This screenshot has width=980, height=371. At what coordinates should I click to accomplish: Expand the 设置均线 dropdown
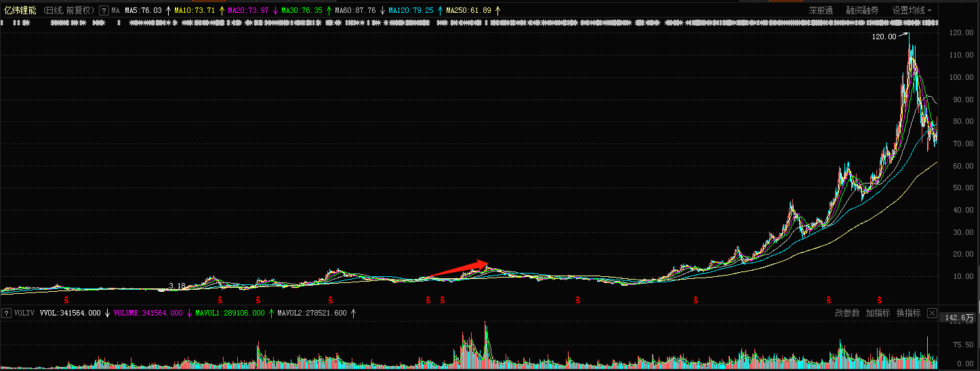(x=912, y=11)
